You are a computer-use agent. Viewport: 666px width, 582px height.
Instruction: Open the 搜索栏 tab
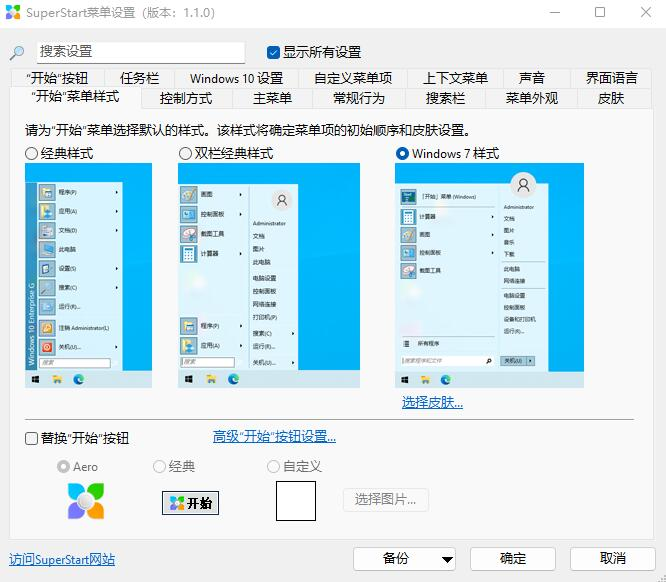[x=446, y=99]
